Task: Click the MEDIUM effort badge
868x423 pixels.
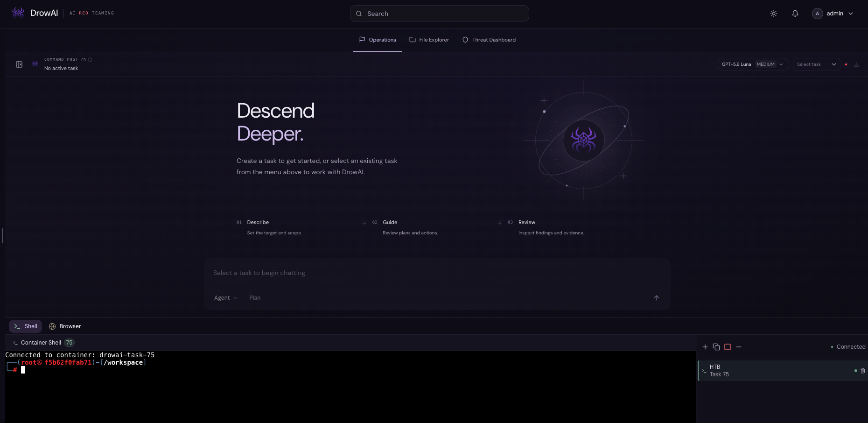Action: (765, 64)
